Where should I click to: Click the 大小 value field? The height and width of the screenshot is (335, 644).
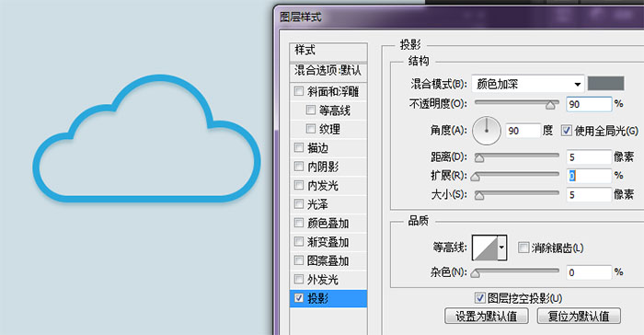click(x=589, y=195)
